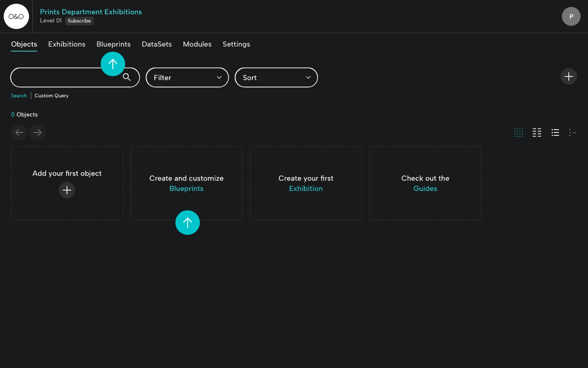The image size is (588, 368).
Task: Open the Filter dropdown
Action: tap(187, 77)
